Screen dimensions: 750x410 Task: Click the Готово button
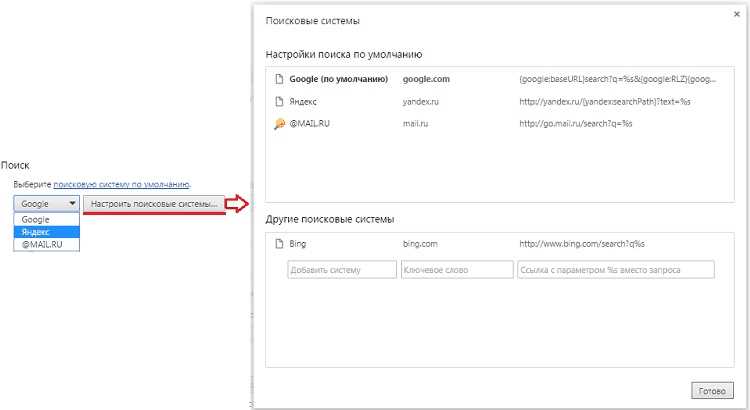pyautogui.click(x=712, y=391)
